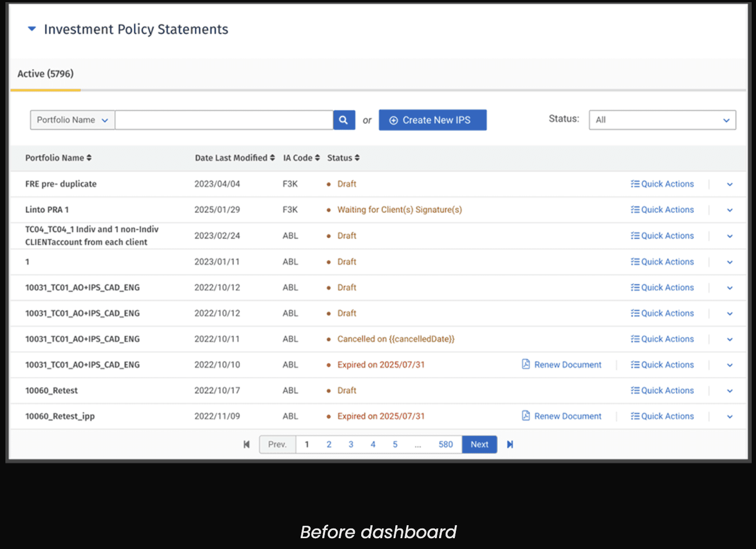
Task: Expand chevron for 2022/10/10 Expired row
Action: [730, 365]
